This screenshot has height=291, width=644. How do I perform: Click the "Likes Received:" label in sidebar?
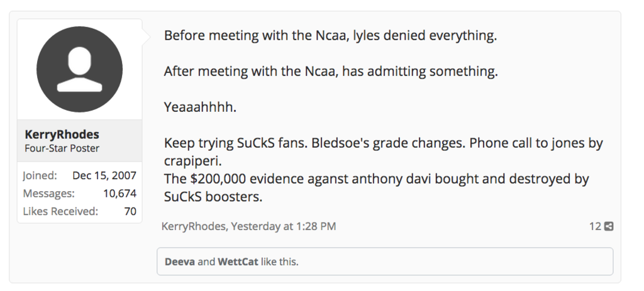(60, 211)
